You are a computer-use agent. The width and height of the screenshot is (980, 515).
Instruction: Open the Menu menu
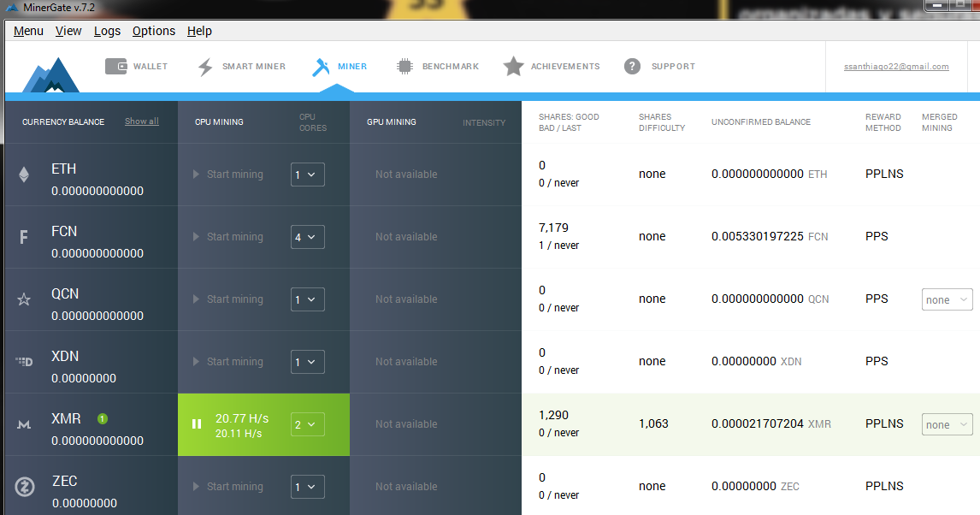click(x=29, y=31)
